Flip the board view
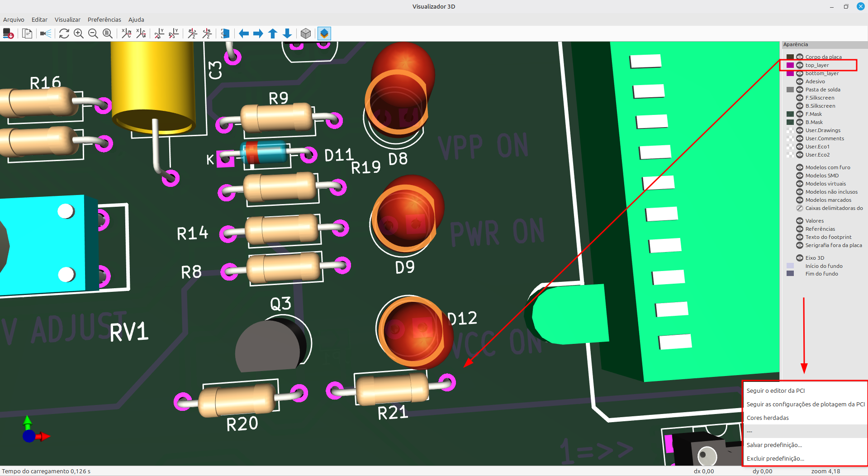868x476 pixels. point(225,33)
